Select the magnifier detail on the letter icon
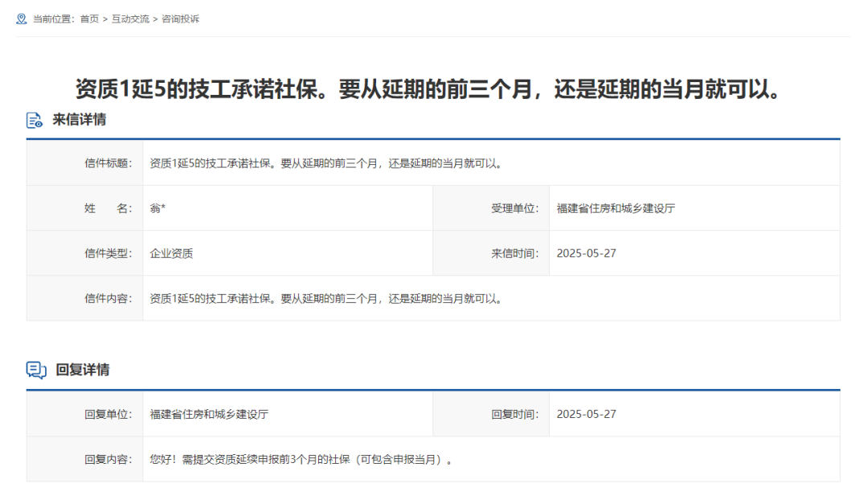This screenshot has width=868, height=496. (38, 125)
